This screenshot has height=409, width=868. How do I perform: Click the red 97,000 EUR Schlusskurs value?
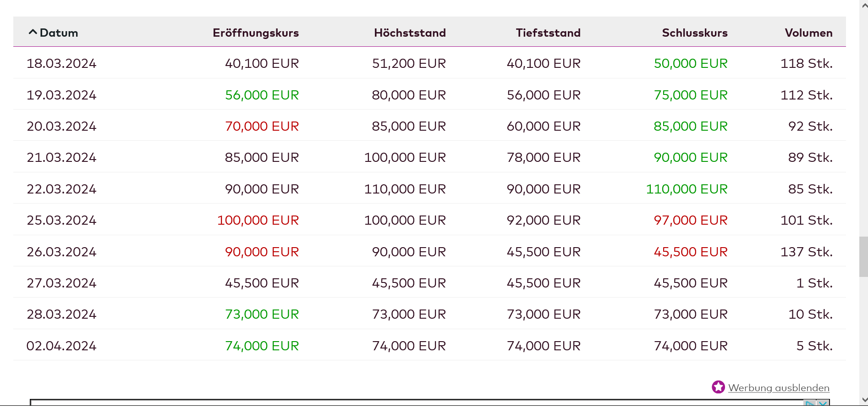(690, 220)
